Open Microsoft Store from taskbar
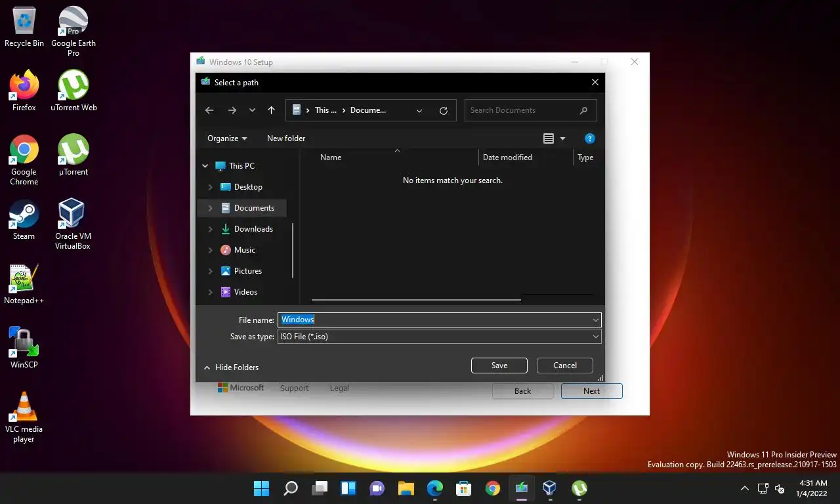 (463, 488)
